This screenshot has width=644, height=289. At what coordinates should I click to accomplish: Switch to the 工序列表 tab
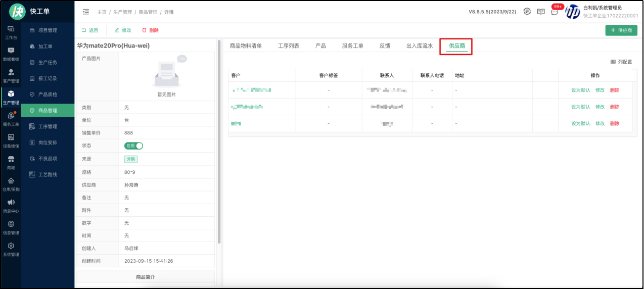(288, 46)
